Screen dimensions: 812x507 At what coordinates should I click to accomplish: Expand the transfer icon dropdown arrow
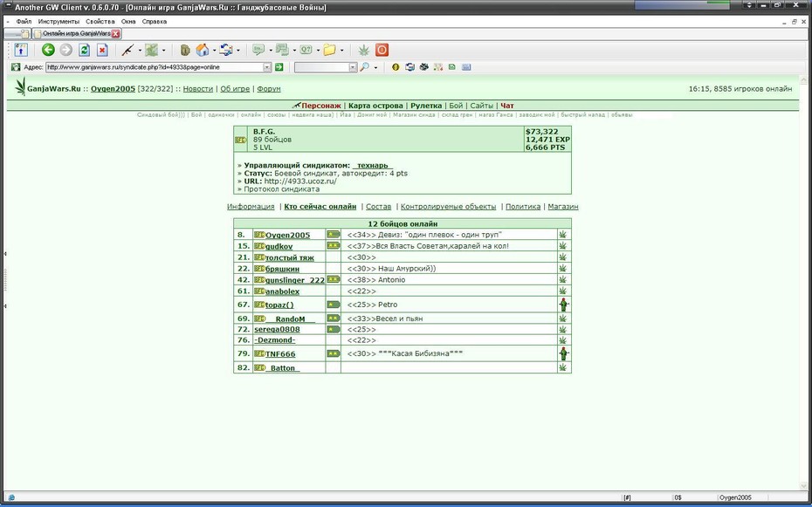[x=238, y=51]
